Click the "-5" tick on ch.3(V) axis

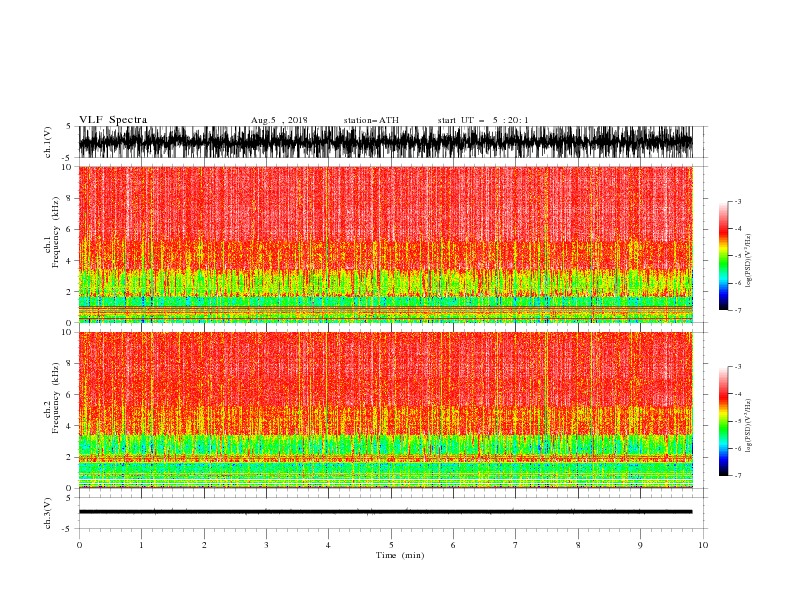click(68, 529)
